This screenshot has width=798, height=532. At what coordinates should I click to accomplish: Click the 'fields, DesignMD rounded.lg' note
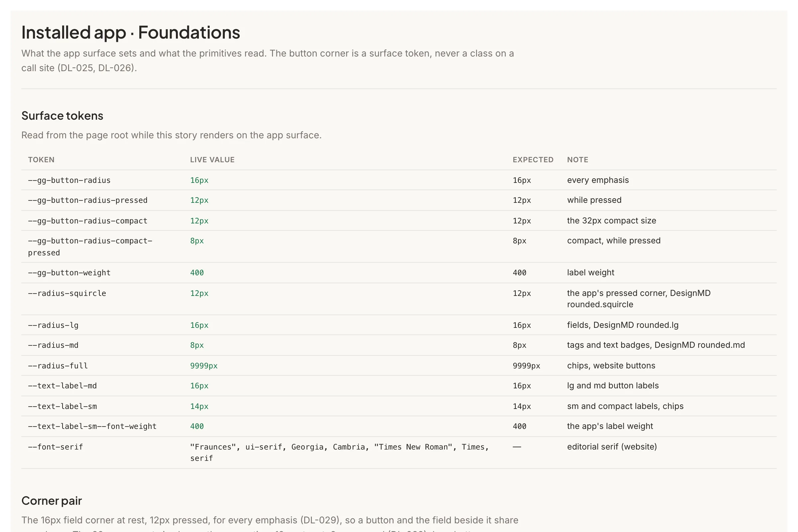point(622,325)
